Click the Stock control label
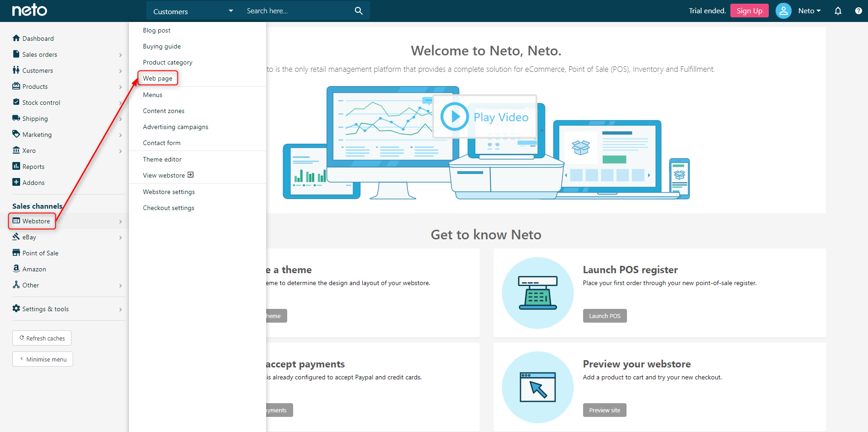 (x=41, y=103)
